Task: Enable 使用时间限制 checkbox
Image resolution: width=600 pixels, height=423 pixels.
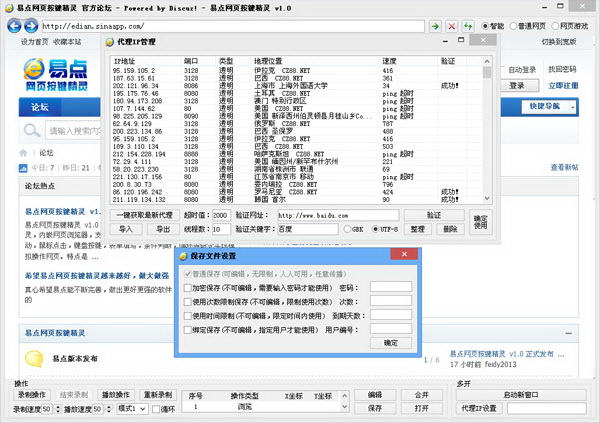Action: tap(188, 316)
